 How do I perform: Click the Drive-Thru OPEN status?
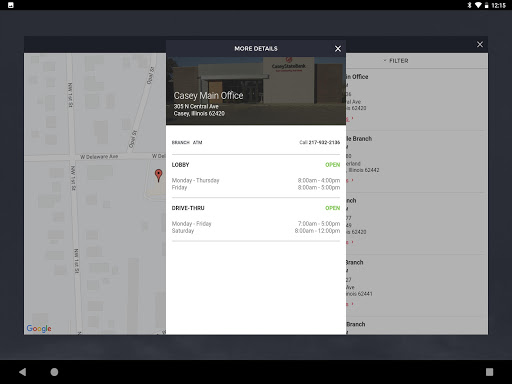[x=332, y=208]
